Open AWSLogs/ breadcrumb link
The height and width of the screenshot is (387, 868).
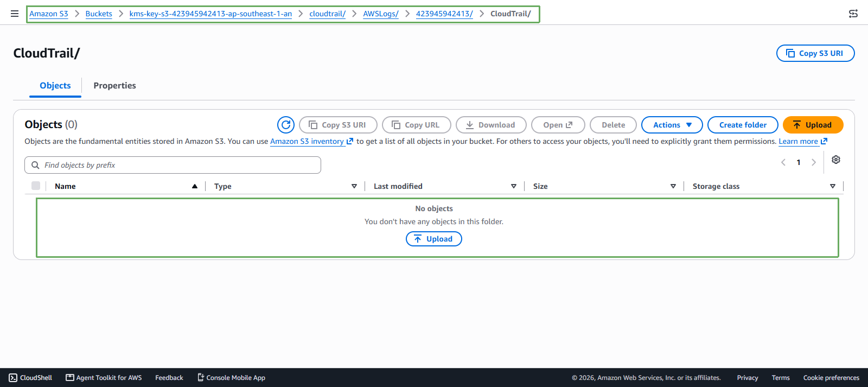[x=381, y=14]
